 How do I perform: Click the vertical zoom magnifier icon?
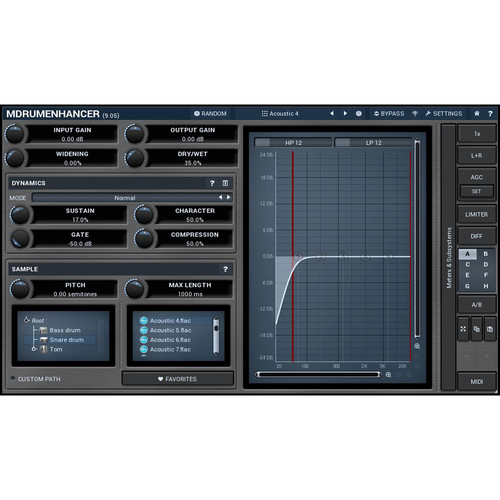point(417,346)
